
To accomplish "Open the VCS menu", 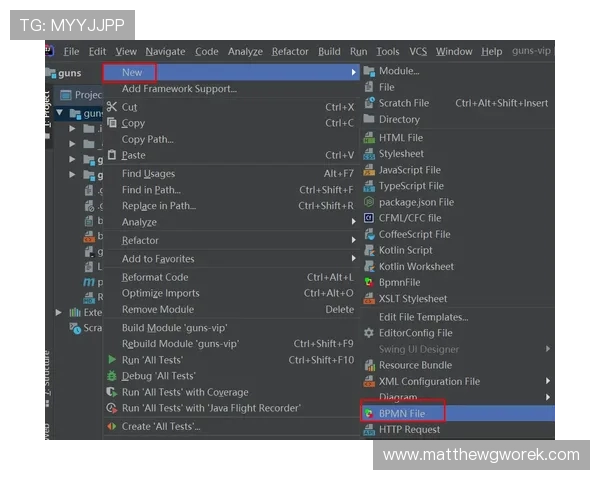I will (418, 52).
